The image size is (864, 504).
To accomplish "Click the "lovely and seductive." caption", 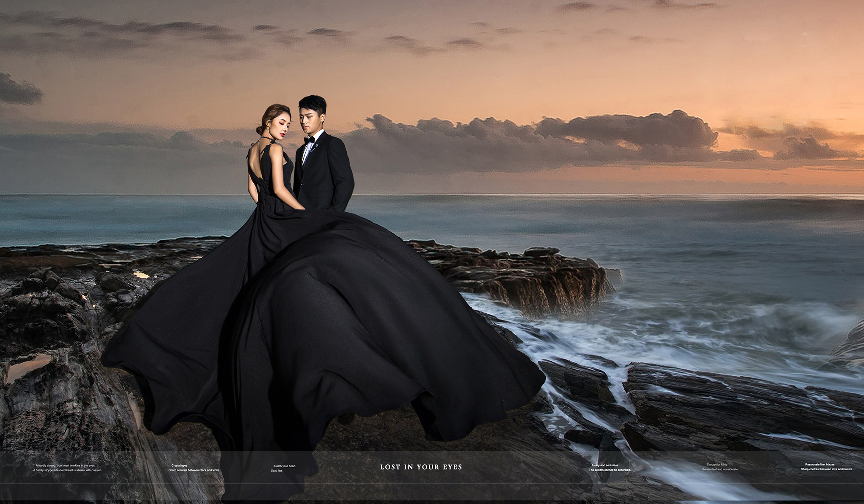I will click(x=605, y=465).
